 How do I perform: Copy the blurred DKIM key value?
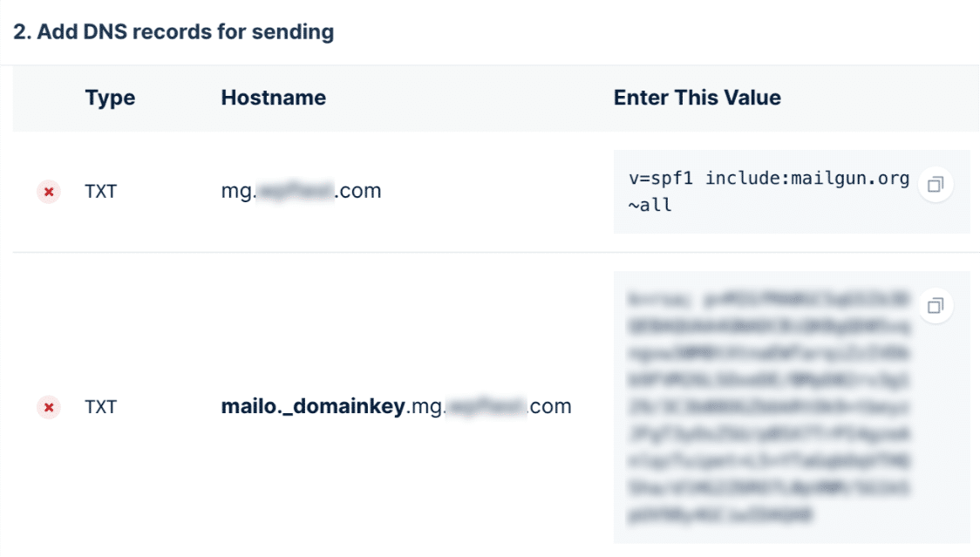coord(935,306)
